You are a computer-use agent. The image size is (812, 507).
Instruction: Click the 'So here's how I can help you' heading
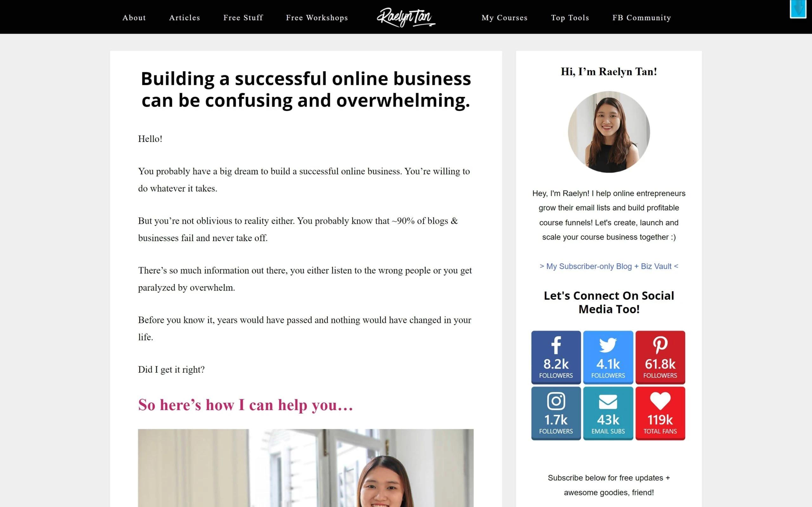tap(245, 405)
